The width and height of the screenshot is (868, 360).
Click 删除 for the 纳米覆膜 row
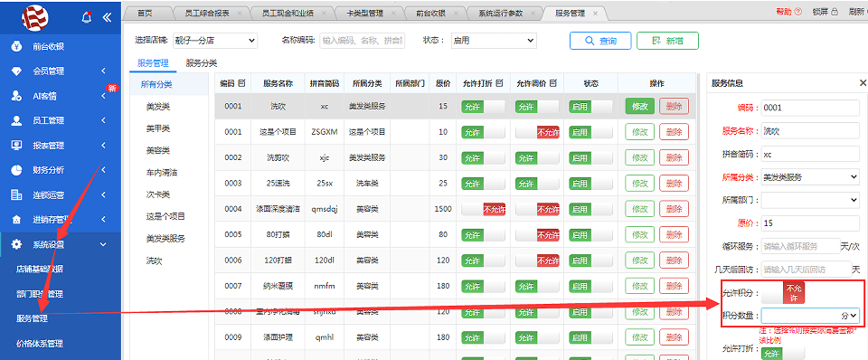[674, 287]
